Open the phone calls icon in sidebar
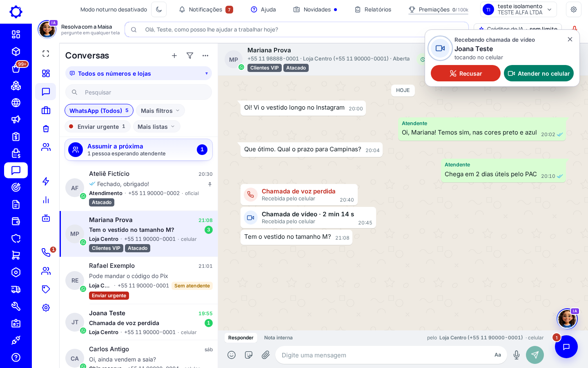Viewport: 588px width, 368px height. coord(46,252)
